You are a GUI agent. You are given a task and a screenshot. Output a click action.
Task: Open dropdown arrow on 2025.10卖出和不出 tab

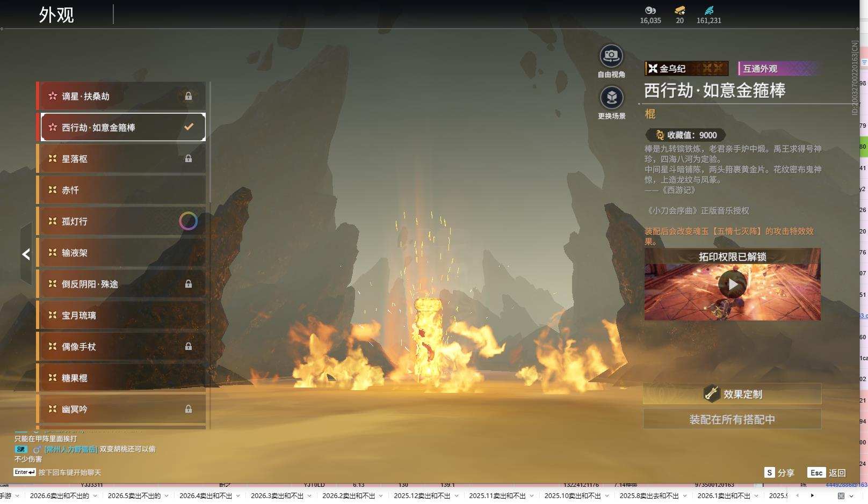click(x=606, y=495)
